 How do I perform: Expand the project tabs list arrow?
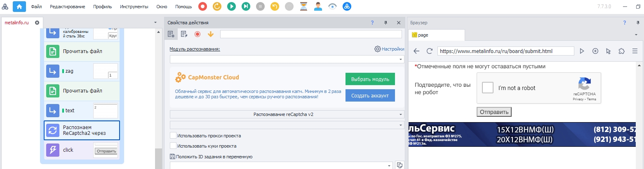pyautogui.click(x=155, y=22)
